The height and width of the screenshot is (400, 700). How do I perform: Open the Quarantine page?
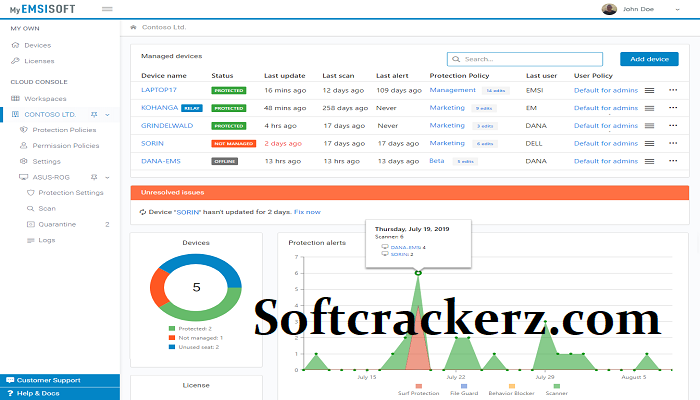pyautogui.click(x=57, y=224)
